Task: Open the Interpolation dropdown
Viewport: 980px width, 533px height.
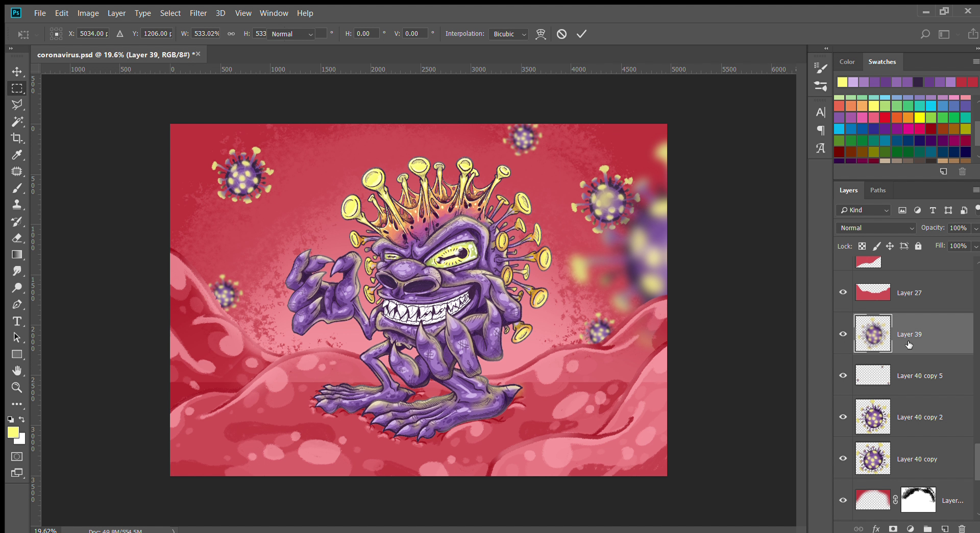Action: pyautogui.click(x=508, y=34)
